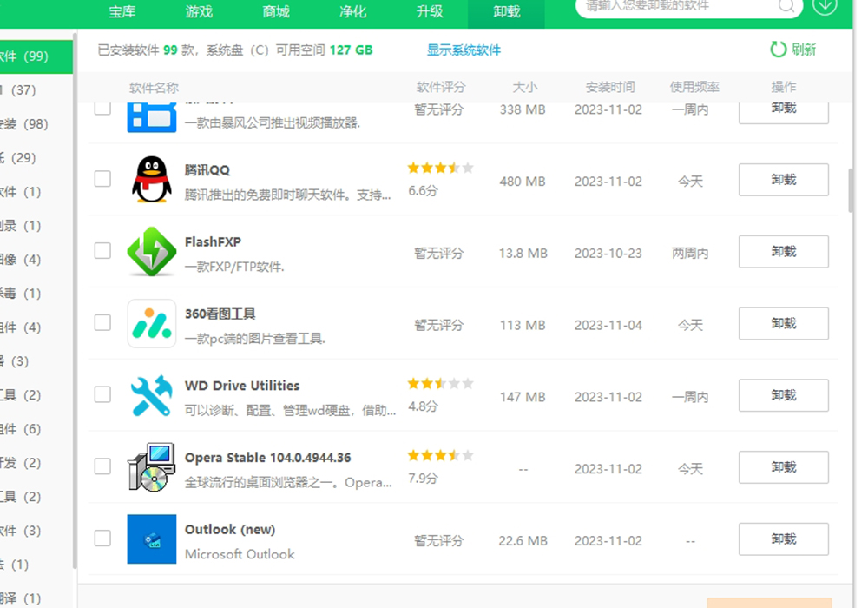Uninstall WD Drive Utilities via 卸载
Screen dimensions: 868x608
pos(783,395)
